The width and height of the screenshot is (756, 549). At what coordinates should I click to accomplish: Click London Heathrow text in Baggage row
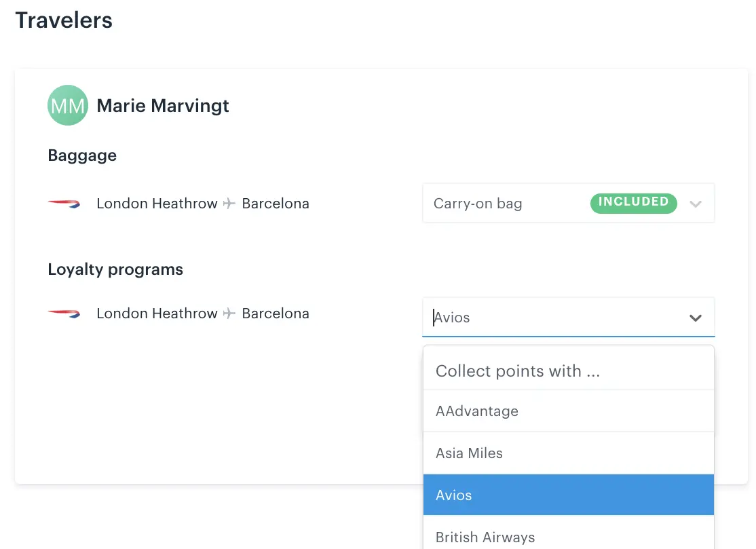[157, 204]
